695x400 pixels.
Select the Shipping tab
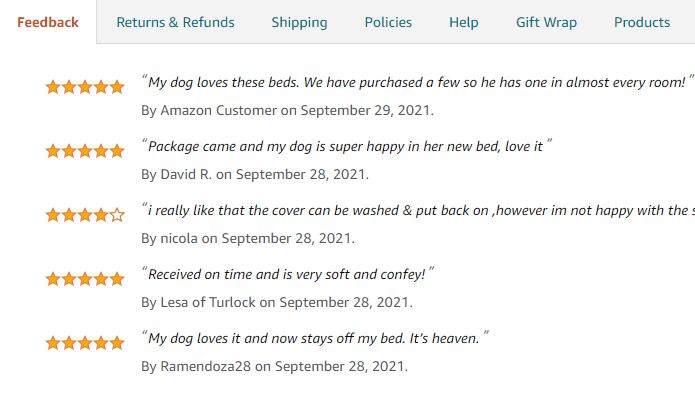pyautogui.click(x=299, y=22)
